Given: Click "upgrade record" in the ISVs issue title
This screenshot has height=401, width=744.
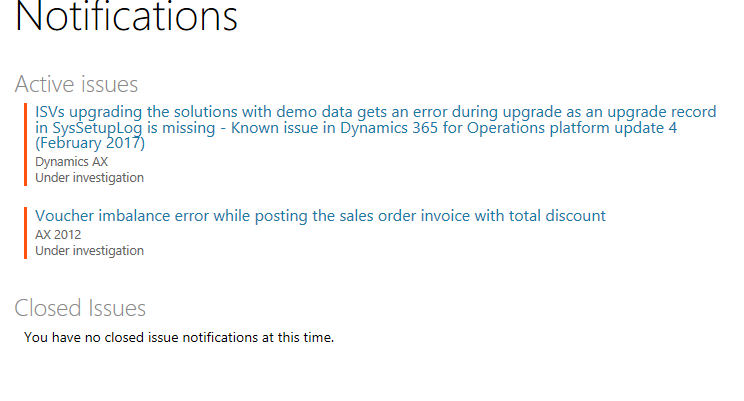Looking at the screenshot, I should [x=663, y=111].
